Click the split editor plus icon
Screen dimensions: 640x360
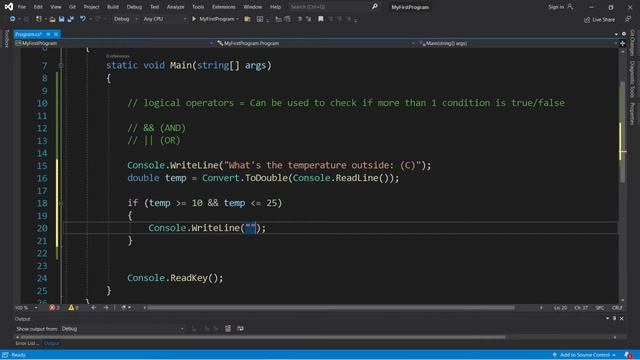pos(623,43)
